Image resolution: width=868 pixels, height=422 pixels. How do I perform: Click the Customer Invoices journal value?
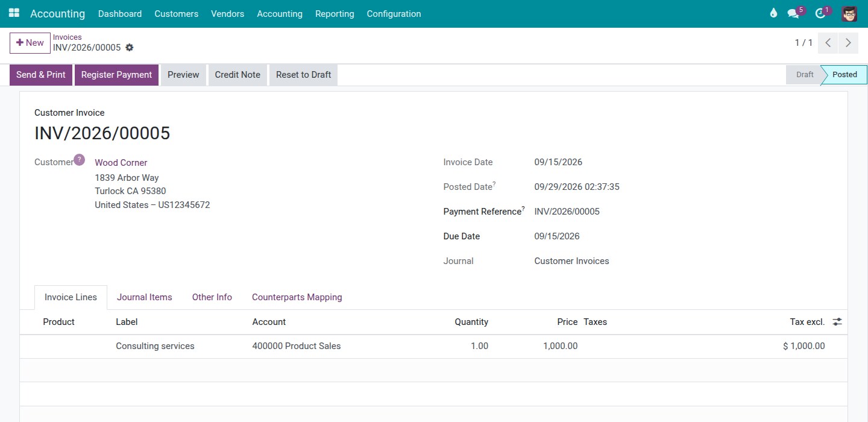572,261
